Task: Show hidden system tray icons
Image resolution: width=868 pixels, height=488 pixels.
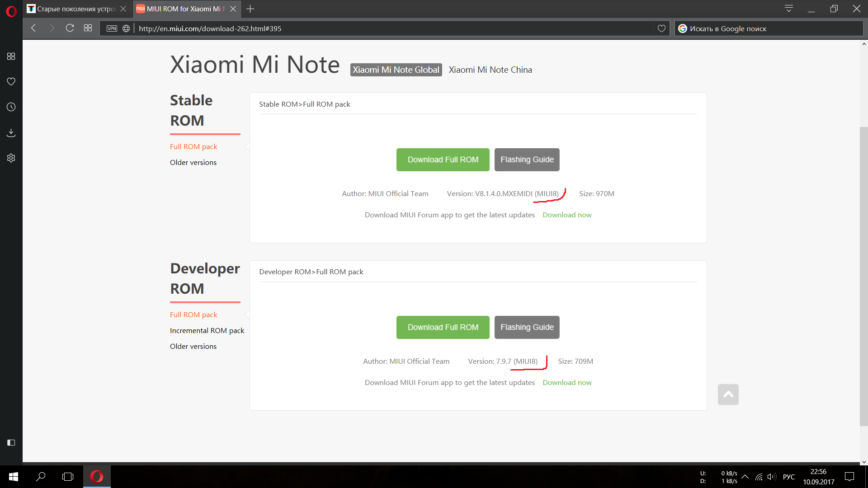Action: click(x=745, y=477)
